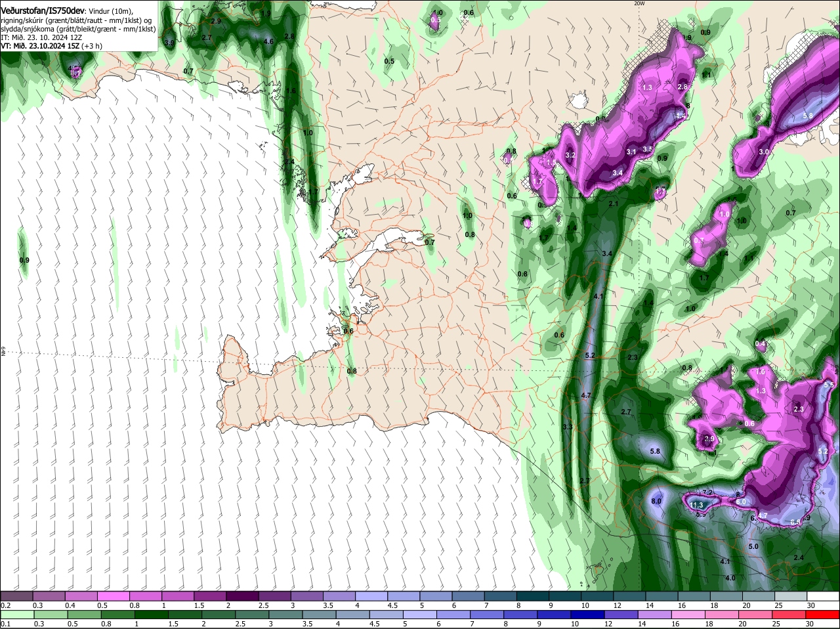Click the 4.6 rain value near the top
This screenshot has height=629, width=840.
coord(268,41)
